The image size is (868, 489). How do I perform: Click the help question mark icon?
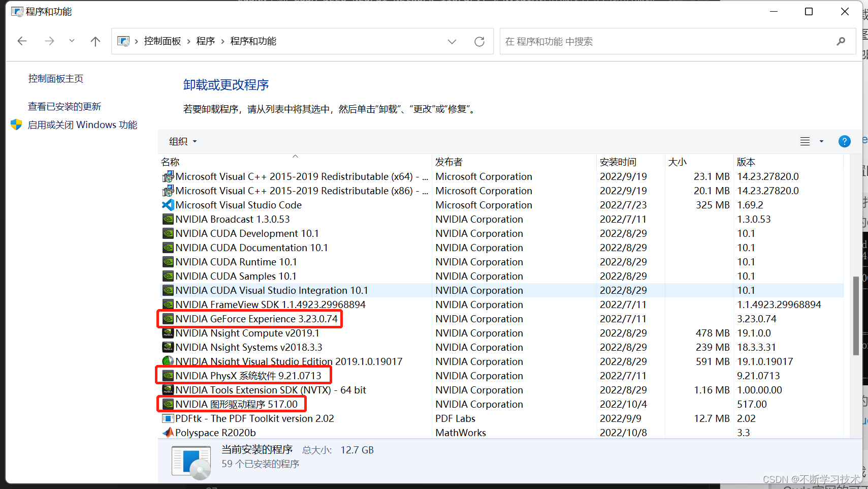coord(845,141)
